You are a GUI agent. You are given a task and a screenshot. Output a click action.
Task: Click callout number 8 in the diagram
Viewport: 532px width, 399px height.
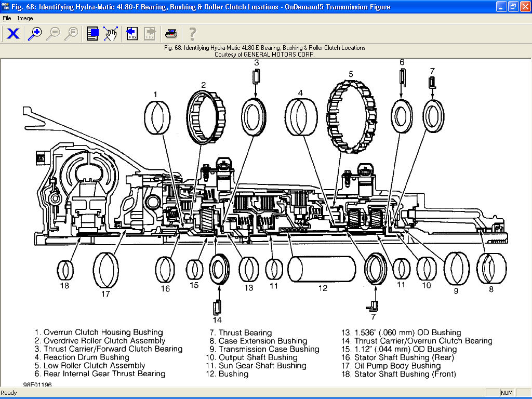[x=491, y=289]
